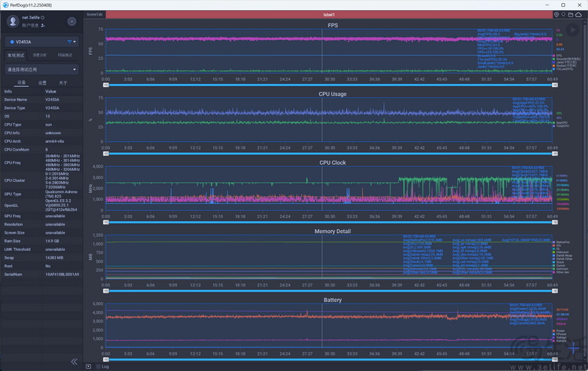Open the local records folder icon
This screenshot has height=371, width=588.
tap(572, 14)
